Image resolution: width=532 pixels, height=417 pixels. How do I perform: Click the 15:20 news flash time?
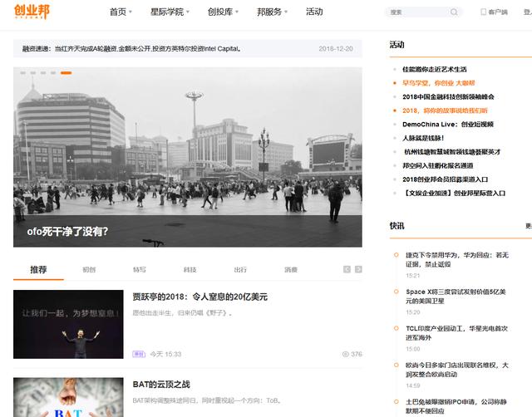pos(413,312)
